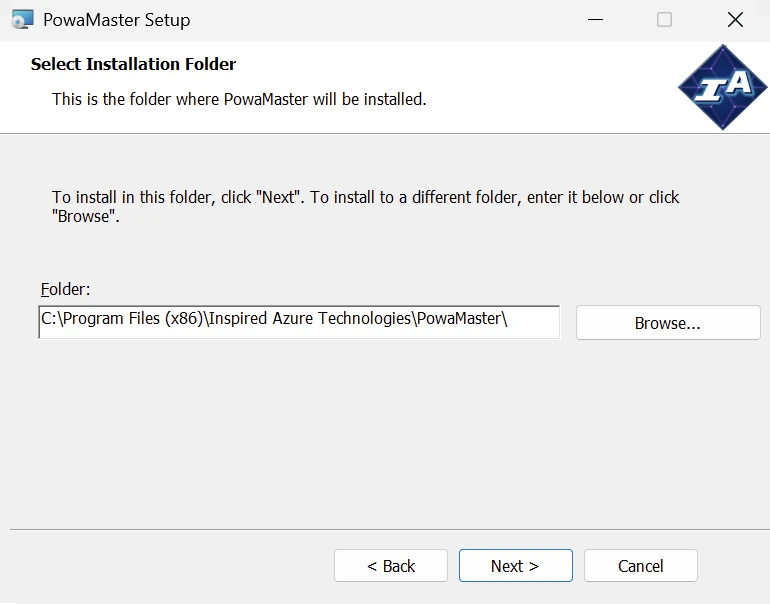This screenshot has height=604, width=770.
Task: Focus the installation Folder path field
Action: 299,322
